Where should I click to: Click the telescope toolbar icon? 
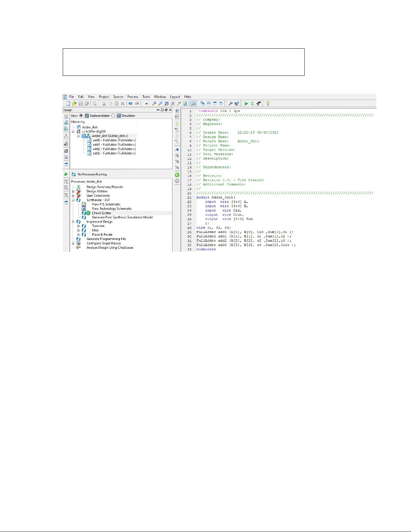(259, 104)
